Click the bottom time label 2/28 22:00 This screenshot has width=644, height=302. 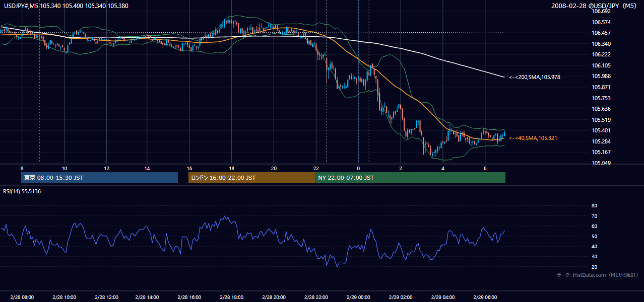[x=316, y=297]
